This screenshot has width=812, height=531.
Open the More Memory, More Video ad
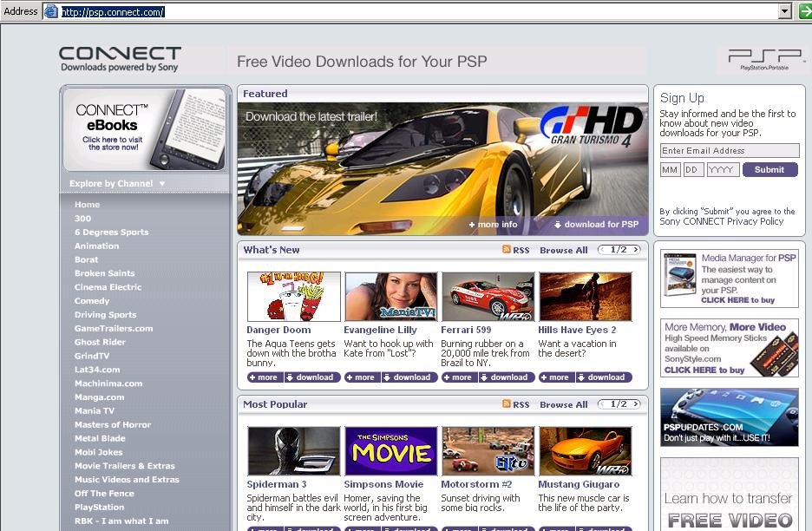click(729, 348)
